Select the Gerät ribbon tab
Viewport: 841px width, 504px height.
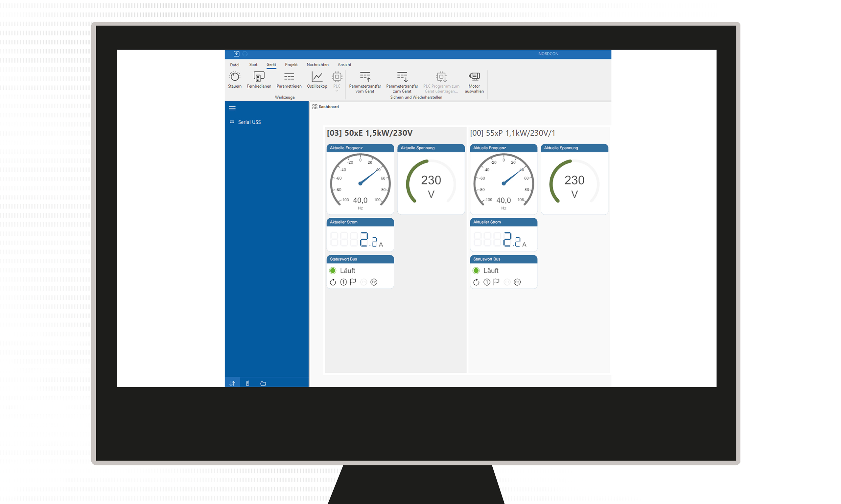(271, 65)
